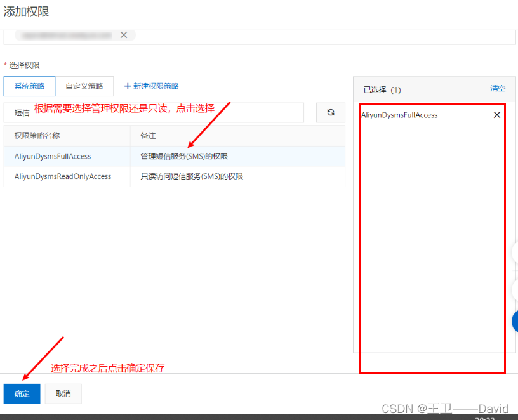This screenshot has height=420, width=518.
Task: Remove the blurred principal tag with X
Action: click(124, 35)
